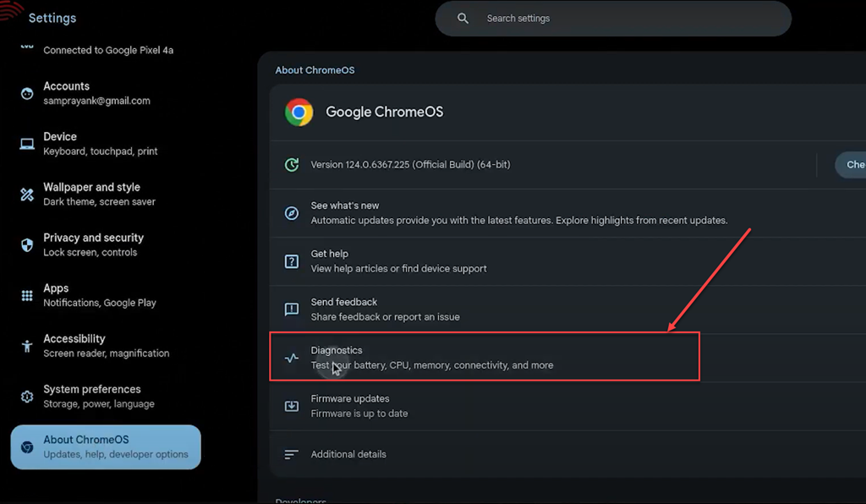Click the Accessibility person icon
Image resolution: width=866 pixels, height=504 pixels.
tap(27, 346)
